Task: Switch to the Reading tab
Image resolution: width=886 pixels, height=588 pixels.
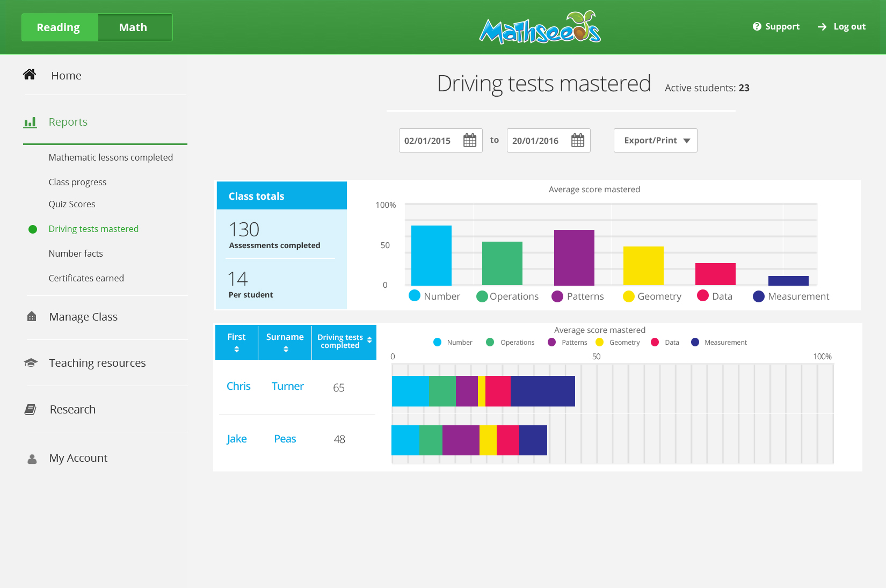Action: 59,27
